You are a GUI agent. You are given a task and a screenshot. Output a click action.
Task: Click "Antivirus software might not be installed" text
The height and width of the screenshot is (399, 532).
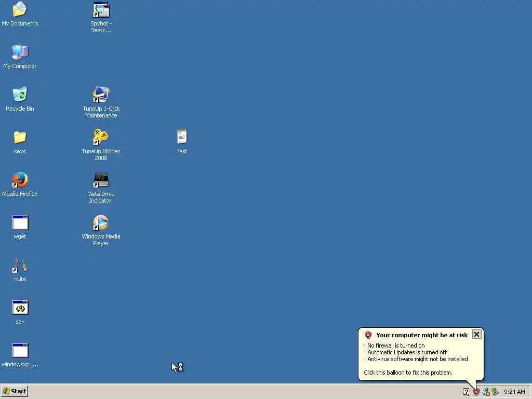click(x=418, y=360)
